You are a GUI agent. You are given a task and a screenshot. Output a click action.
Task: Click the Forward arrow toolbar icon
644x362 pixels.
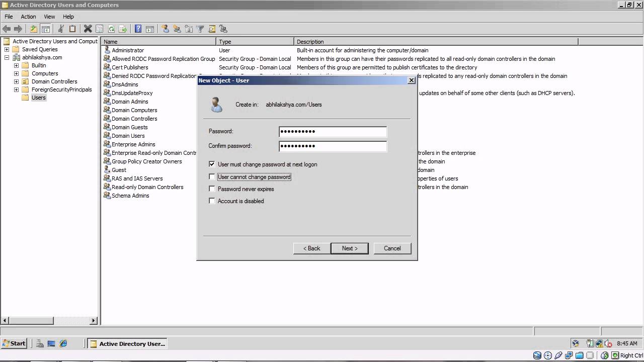click(18, 29)
